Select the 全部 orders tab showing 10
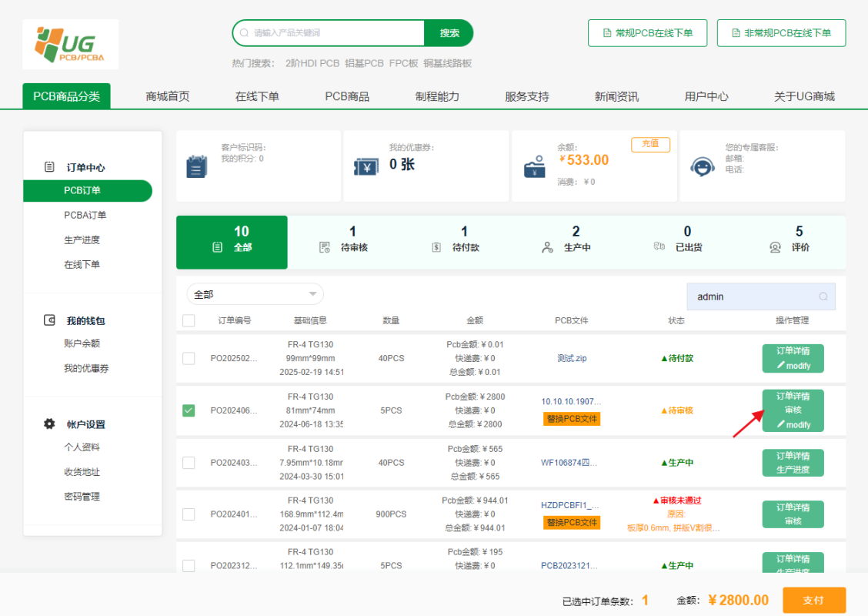This screenshot has width=868, height=616. click(232, 242)
